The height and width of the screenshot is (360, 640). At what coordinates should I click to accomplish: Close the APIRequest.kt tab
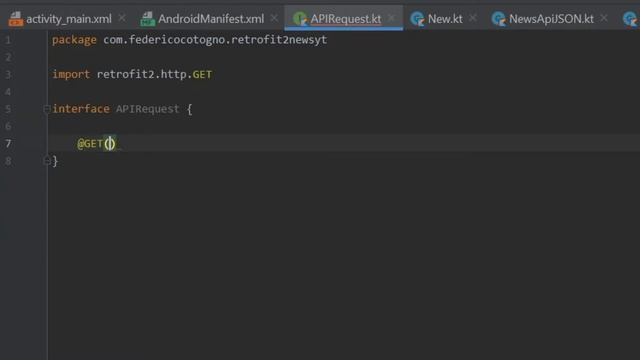point(391,18)
